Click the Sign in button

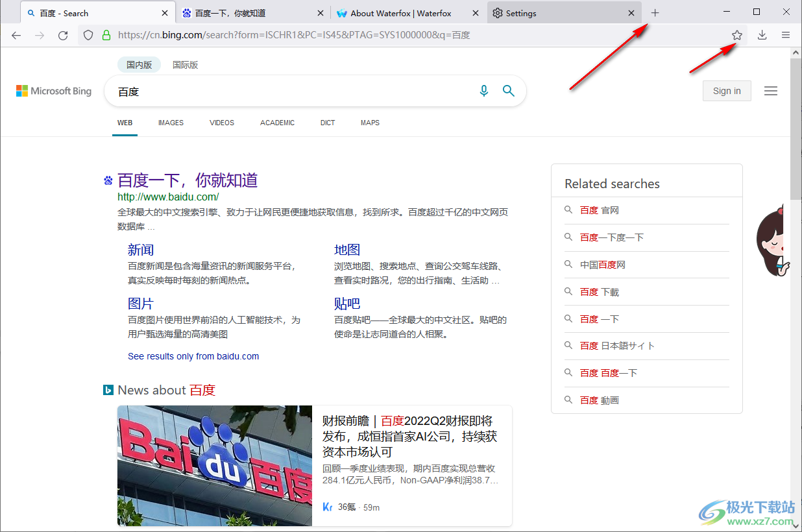[727, 91]
